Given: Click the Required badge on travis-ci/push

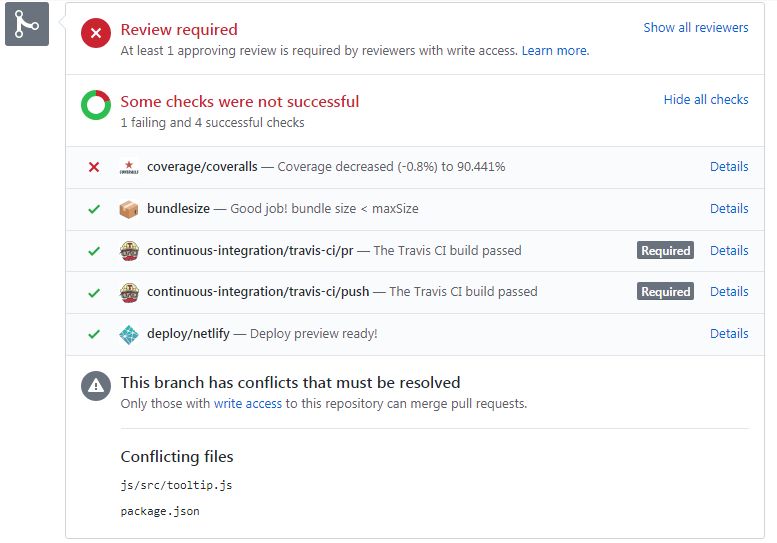Looking at the screenshot, I should point(666,292).
